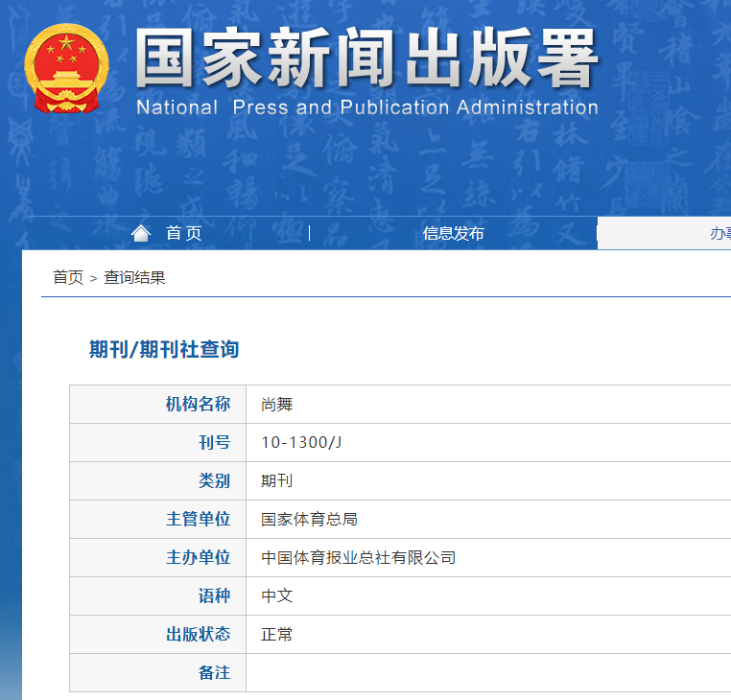Viewport: 731px width, 700px height.
Task: Click the 机构名称 row label
Action: 198,405
